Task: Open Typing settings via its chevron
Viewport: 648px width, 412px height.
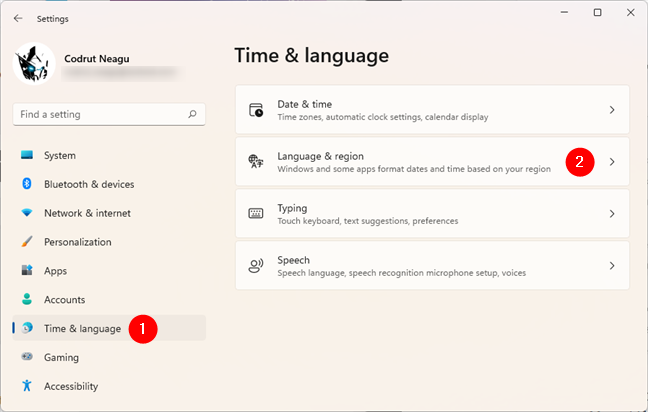Action: tap(612, 214)
